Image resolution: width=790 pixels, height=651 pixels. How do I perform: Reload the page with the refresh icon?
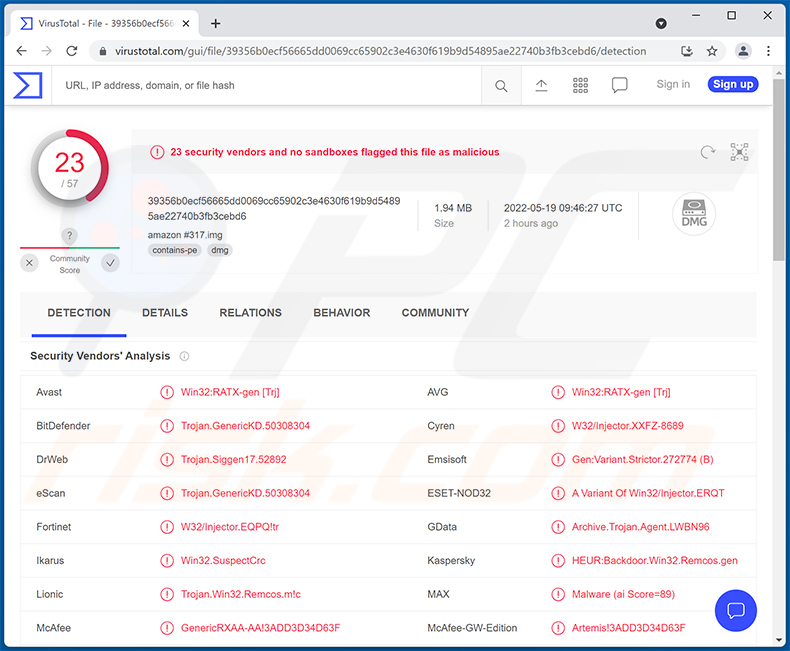(72, 51)
